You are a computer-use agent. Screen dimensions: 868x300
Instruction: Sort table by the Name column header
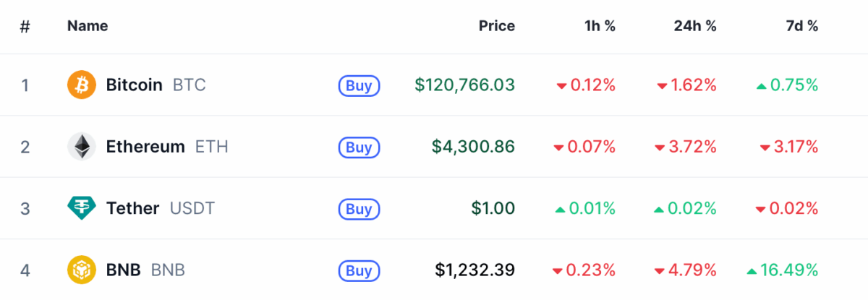tap(88, 26)
